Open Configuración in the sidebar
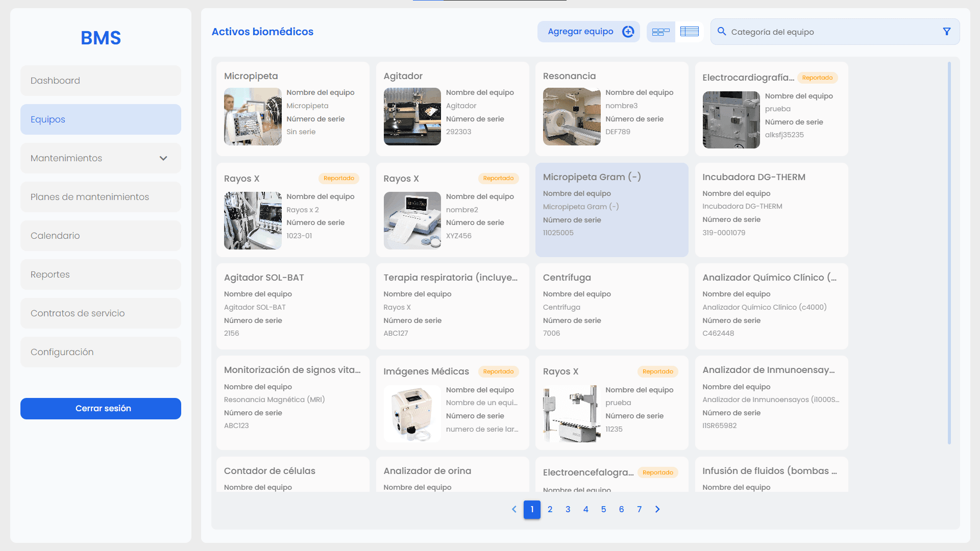The height and width of the screenshot is (551, 980). [x=101, y=352]
